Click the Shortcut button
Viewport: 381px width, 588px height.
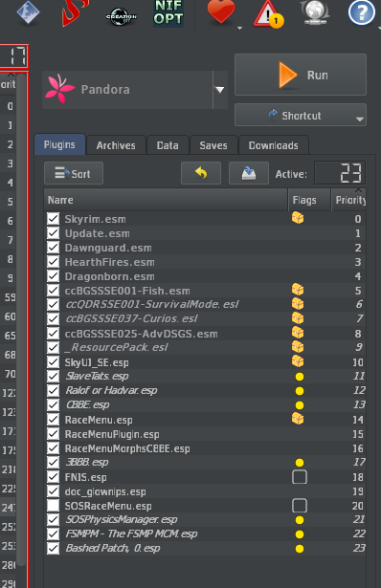pos(301,115)
